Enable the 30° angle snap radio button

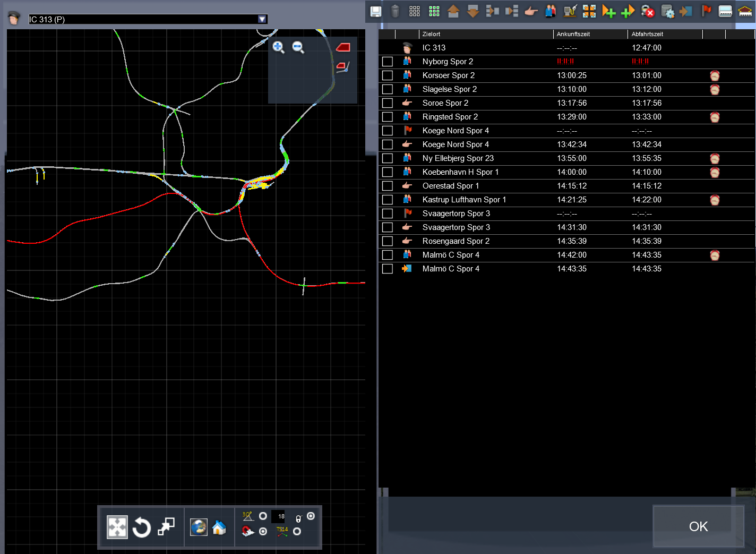263,516
